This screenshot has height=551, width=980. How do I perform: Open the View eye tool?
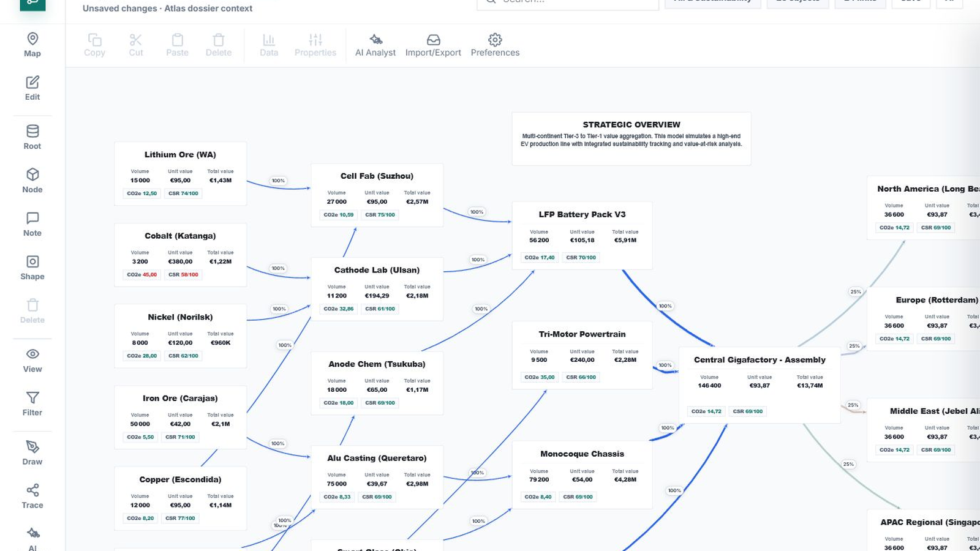click(x=32, y=360)
